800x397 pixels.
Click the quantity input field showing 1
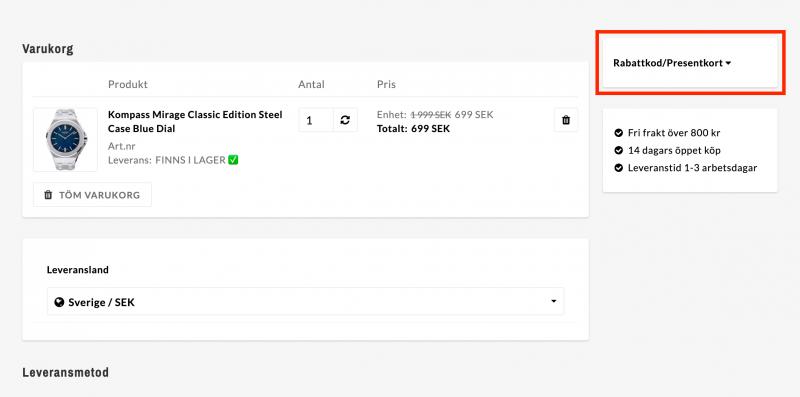(x=316, y=120)
